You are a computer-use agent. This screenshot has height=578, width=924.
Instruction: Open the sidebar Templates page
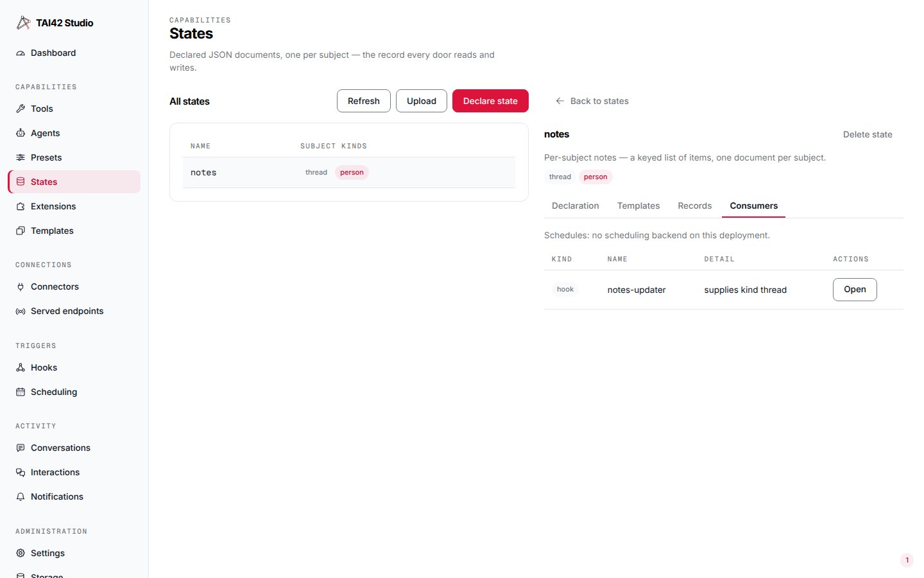click(74, 231)
